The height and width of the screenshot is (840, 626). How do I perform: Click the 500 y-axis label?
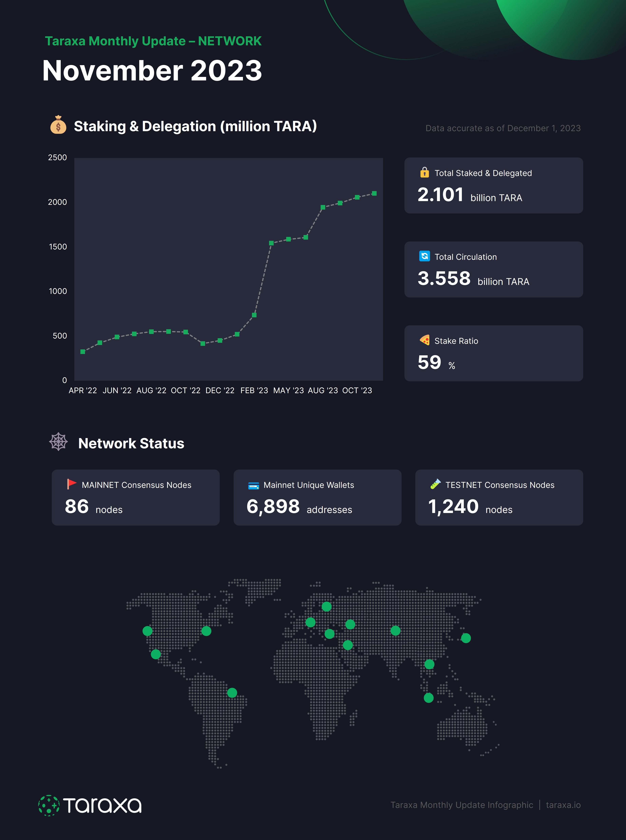click(x=60, y=336)
